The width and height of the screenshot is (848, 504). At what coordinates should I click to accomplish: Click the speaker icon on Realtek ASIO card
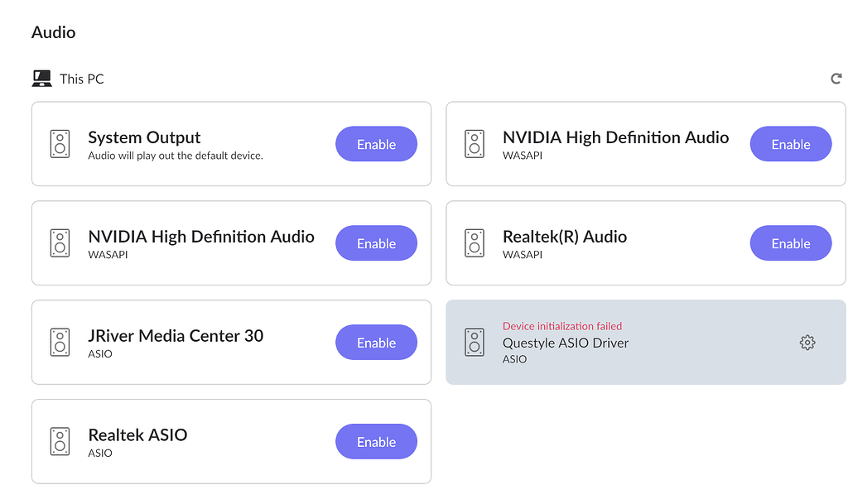(60, 441)
